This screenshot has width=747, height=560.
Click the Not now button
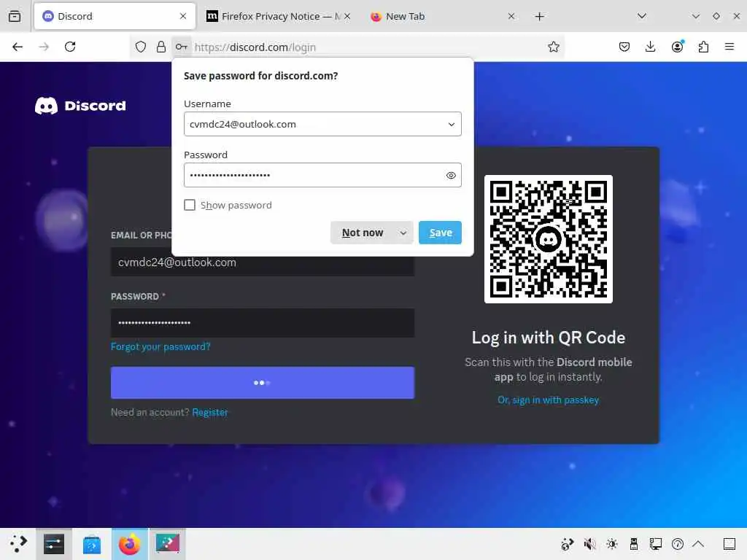click(363, 233)
